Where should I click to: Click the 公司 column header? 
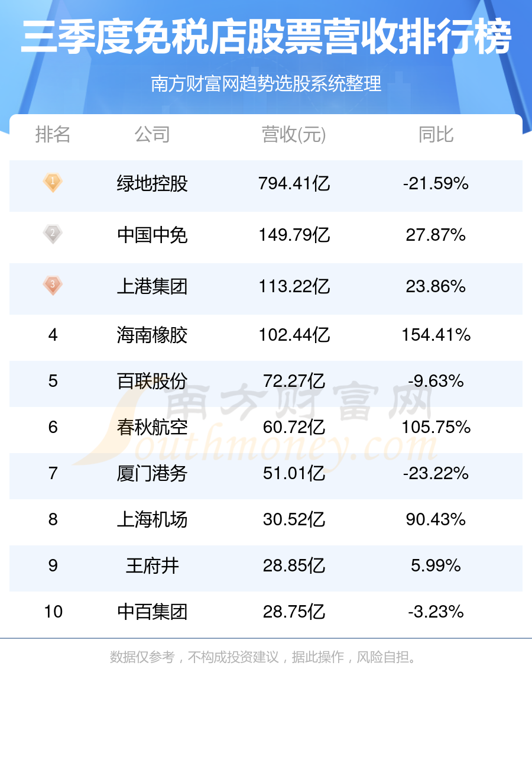(152, 135)
